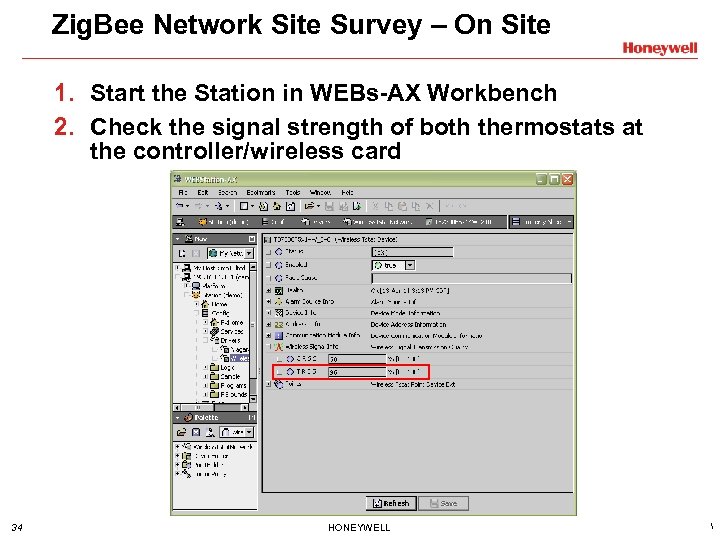Image resolution: width=720 pixels, height=540 pixels.
Task: Click the Save disk toolbar icon
Action: click(329, 206)
